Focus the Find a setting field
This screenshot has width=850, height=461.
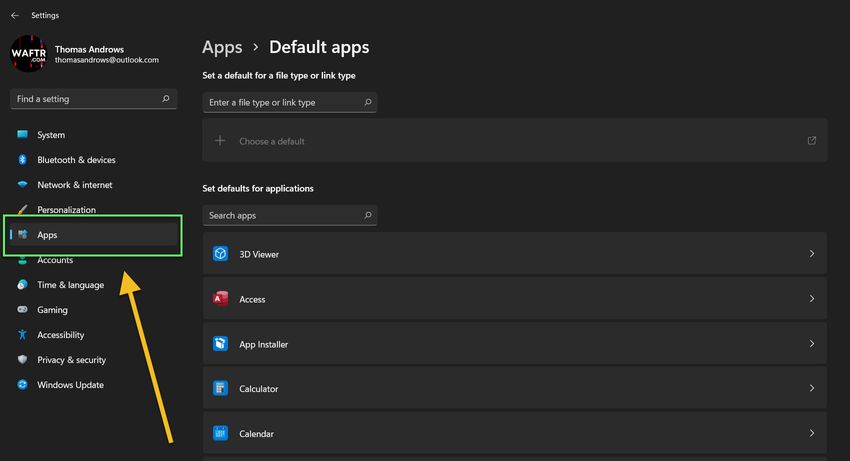[93, 99]
